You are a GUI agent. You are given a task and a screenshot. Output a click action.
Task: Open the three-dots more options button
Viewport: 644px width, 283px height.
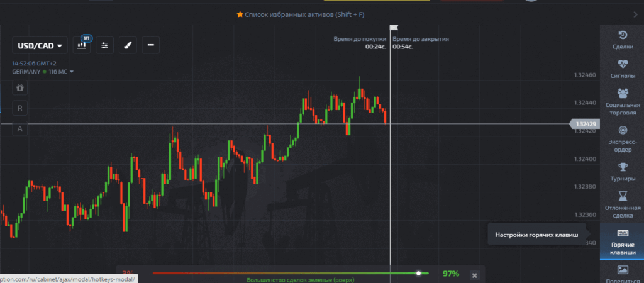tap(150, 45)
